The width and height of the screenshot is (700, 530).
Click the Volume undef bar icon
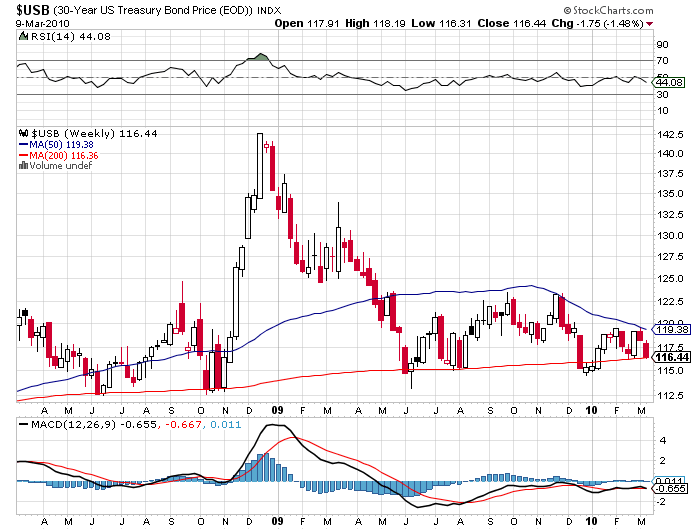23,166
